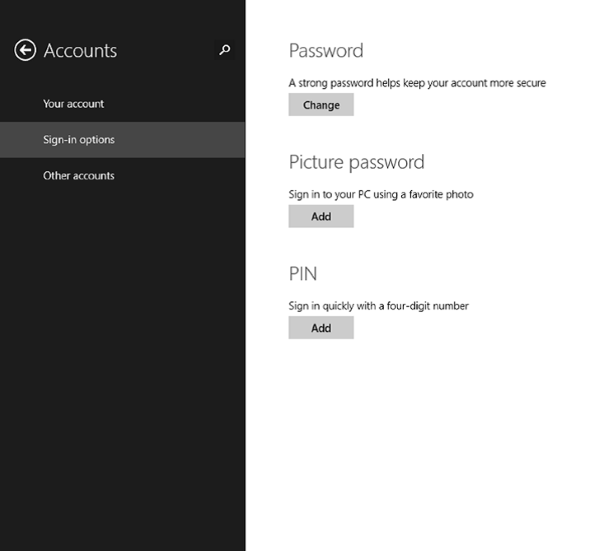Click the Password section heading
Screen dimensions: 600x551
[x=326, y=51]
